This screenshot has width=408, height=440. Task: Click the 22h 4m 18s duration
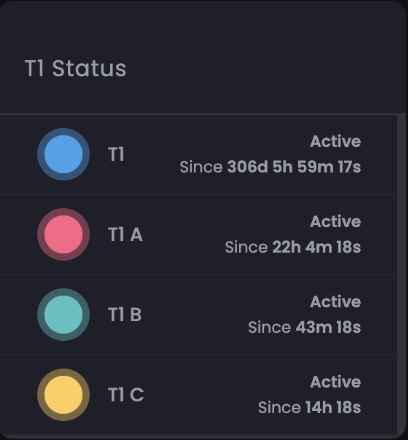[317, 247]
